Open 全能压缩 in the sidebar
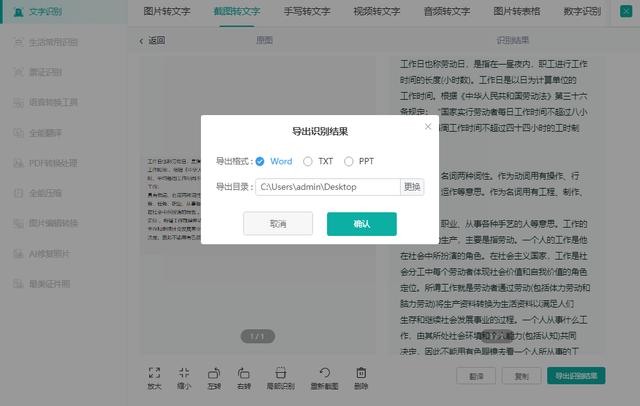Screen dimensions: 640x406 pos(38,193)
